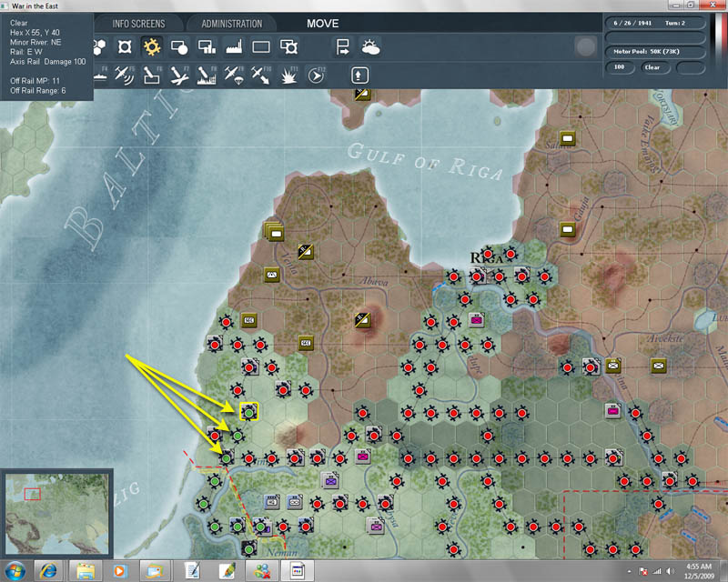728x582 pixels.
Task: Select the F5 air recon mode
Action: (125, 75)
